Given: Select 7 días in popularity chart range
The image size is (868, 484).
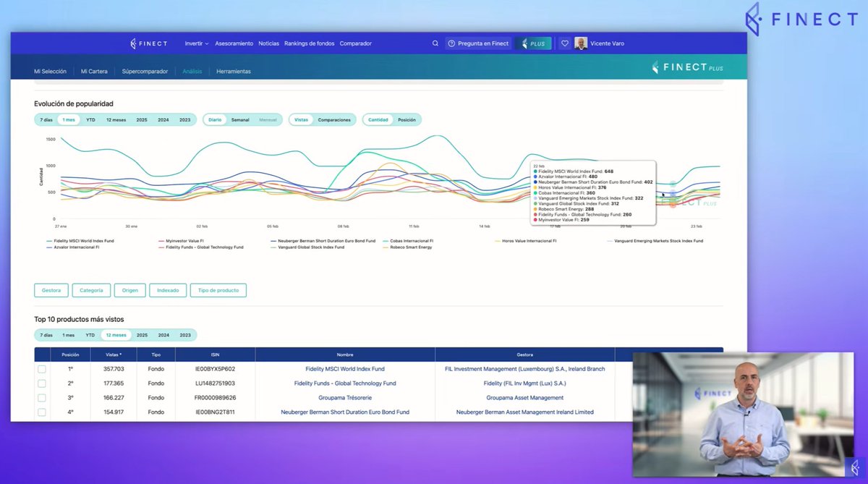Looking at the screenshot, I should coord(46,120).
